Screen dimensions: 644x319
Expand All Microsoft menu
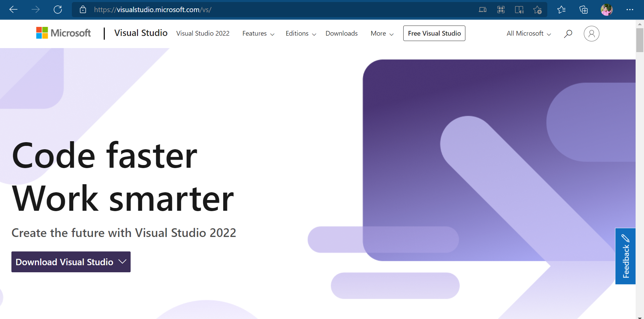529,33
